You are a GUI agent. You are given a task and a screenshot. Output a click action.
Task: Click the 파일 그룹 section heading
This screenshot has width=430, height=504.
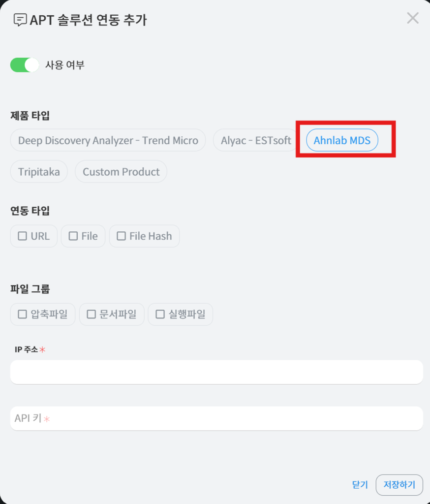click(x=30, y=289)
